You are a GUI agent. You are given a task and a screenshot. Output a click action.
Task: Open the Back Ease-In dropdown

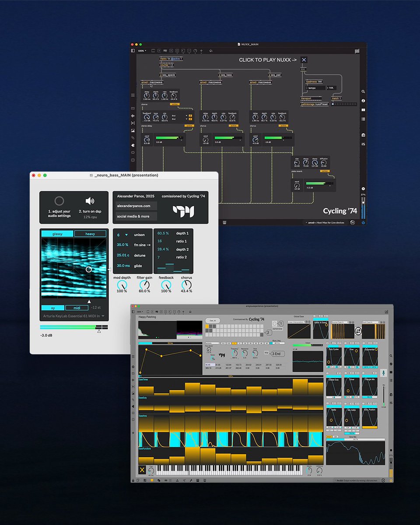coord(371,322)
